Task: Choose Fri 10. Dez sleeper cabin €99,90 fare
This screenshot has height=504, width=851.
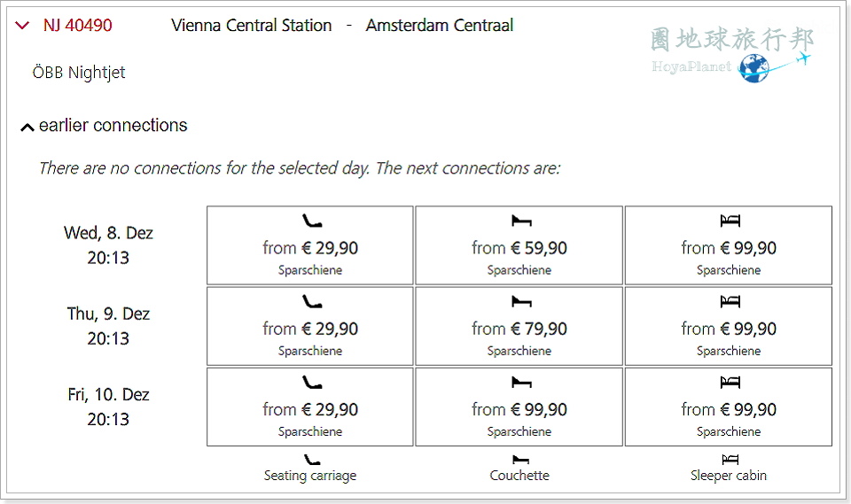Action: click(x=729, y=407)
